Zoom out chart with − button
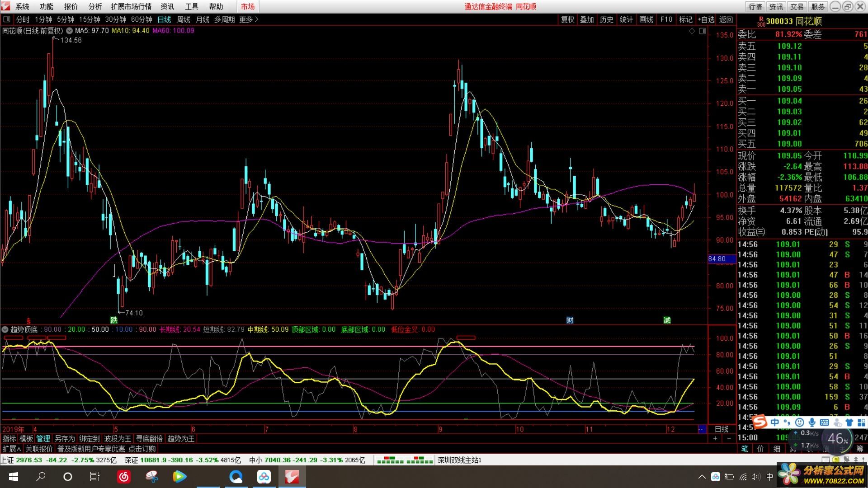Image resolution: width=868 pixels, height=488 pixels. click(x=729, y=439)
